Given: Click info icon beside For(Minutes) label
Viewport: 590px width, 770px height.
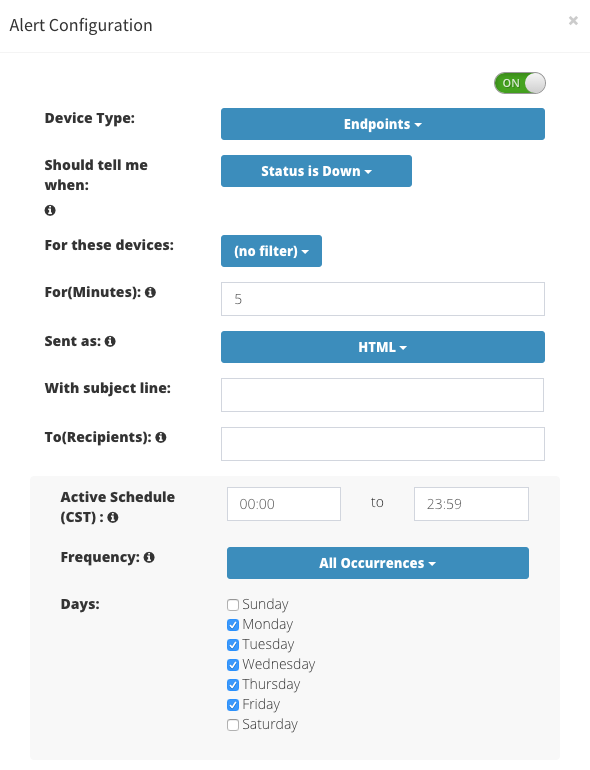Looking at the screenshot, I should pyautogui.click(x=150, y=292).
